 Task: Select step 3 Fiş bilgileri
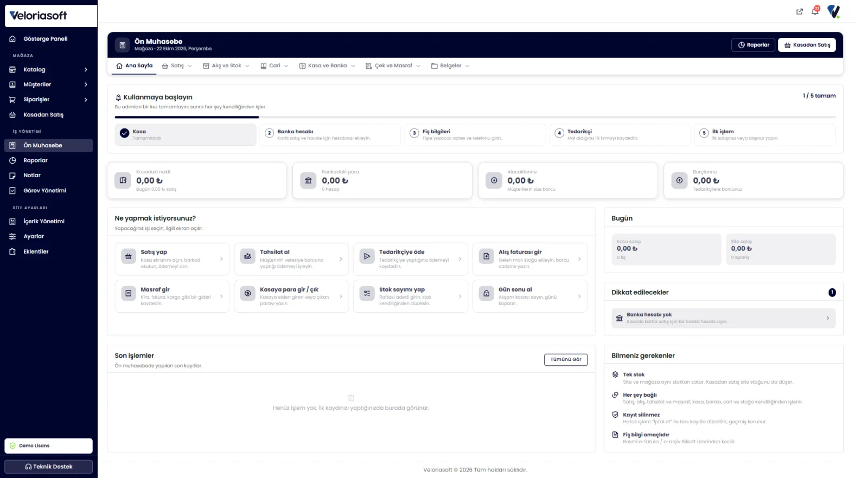(475, 135)
